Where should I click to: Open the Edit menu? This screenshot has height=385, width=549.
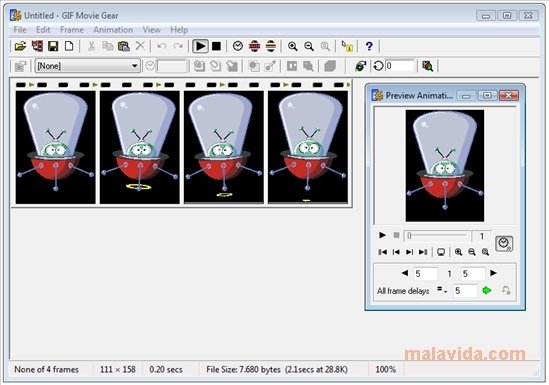click(43, 30)
